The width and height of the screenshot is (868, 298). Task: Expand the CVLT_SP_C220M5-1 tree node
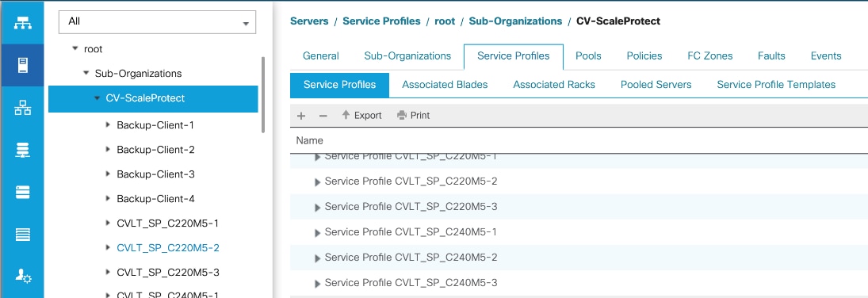click(x=108, y=223)
